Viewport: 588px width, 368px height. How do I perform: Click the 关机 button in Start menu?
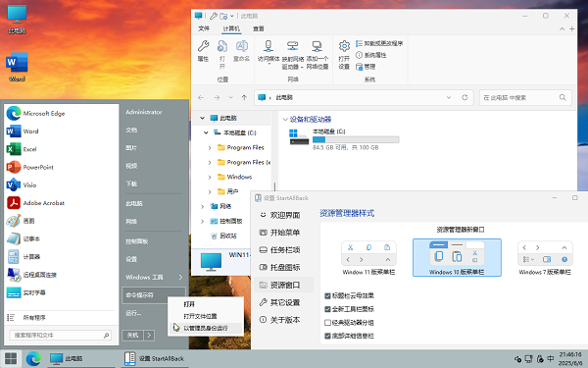click(132, 335)
